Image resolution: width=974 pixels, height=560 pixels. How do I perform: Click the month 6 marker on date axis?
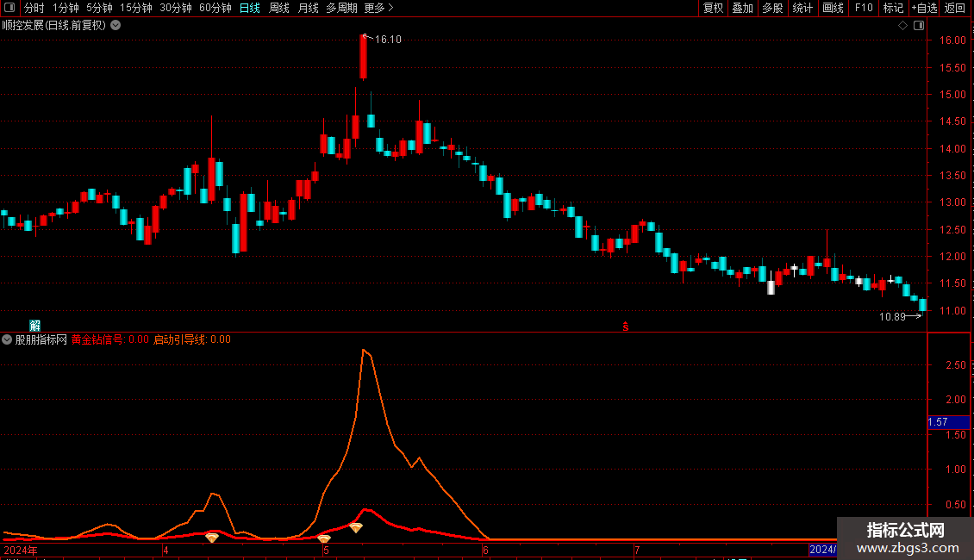(x=486, y=550)
